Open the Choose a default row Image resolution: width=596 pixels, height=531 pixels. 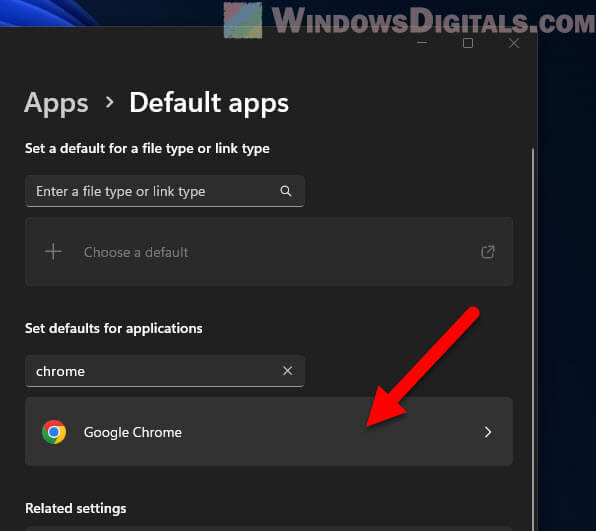point(269,252)
